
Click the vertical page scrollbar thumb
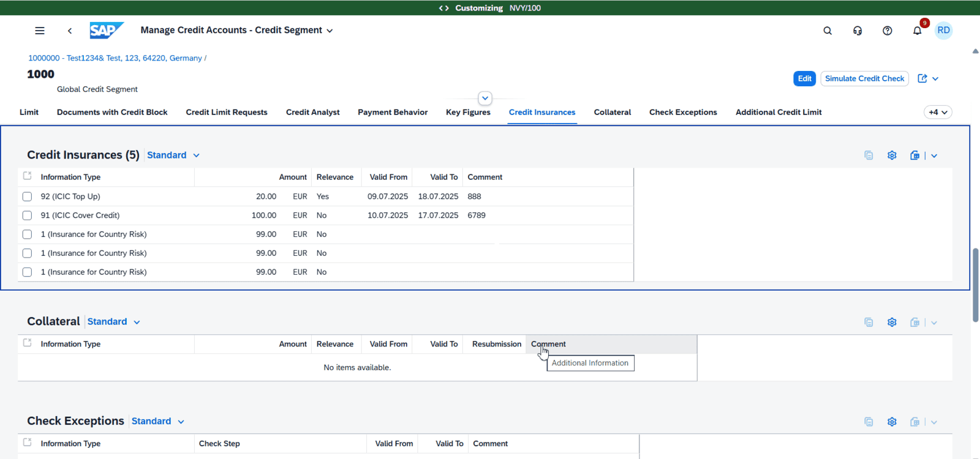pyautogui.click(x=975, y=285)
